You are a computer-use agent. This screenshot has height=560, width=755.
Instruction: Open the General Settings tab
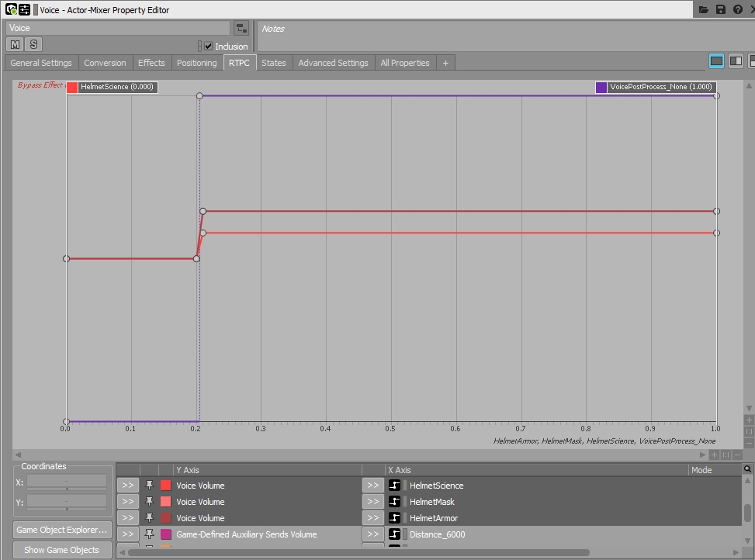[41, 63]
